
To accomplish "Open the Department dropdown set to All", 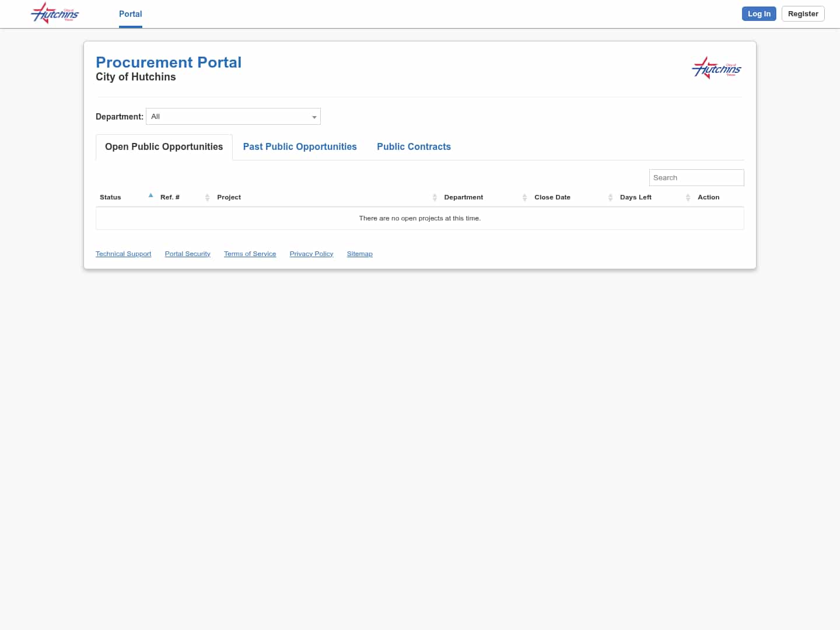I will click(x=233, y=116).
